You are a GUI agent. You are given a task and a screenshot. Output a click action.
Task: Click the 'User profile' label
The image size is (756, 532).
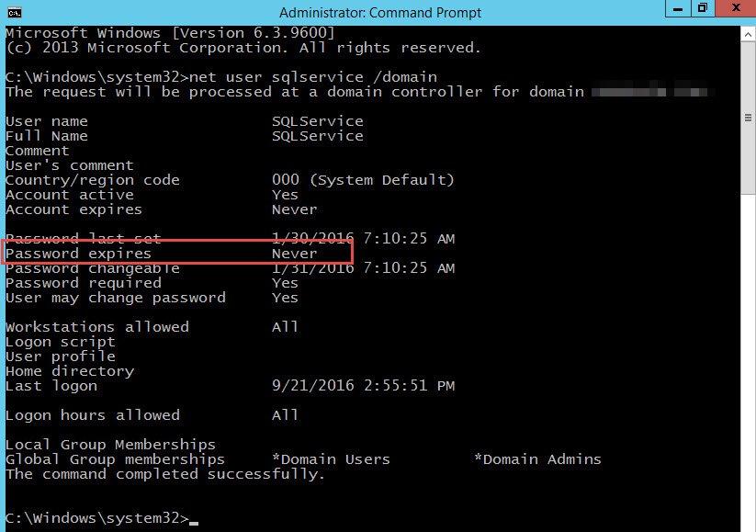tap(61, 357)
